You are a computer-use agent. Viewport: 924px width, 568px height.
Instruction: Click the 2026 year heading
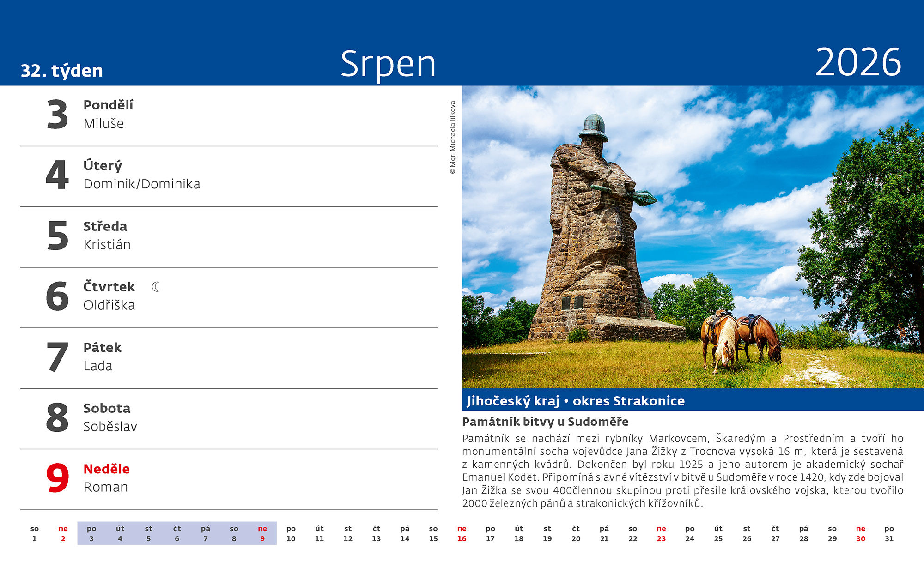tap(857, 62)
